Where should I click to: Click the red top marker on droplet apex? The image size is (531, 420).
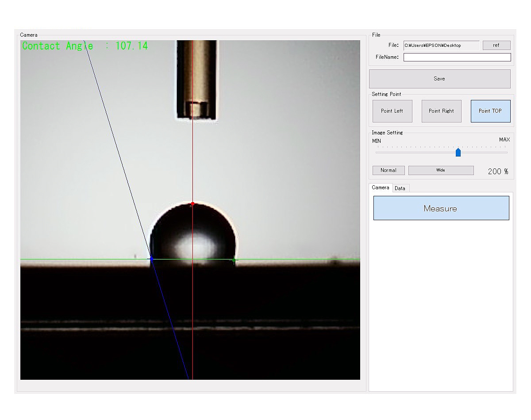pyautogui.click(x=192, y=204)
